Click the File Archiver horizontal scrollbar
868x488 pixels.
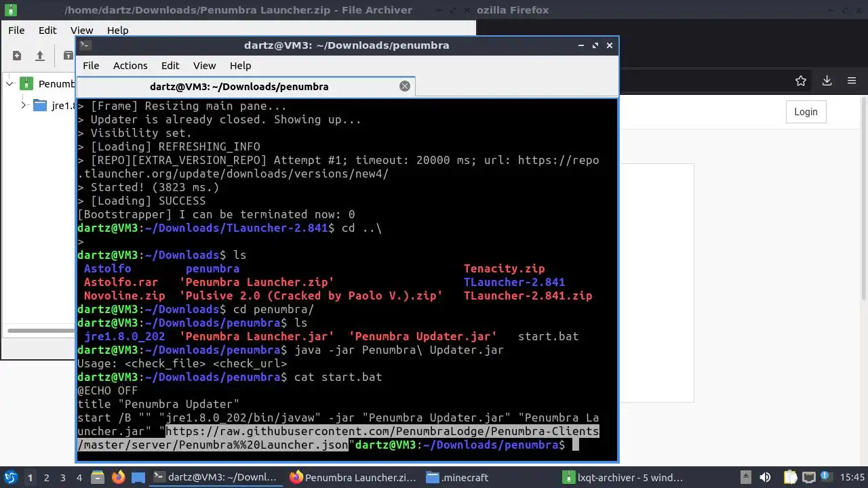coord(41,331)
